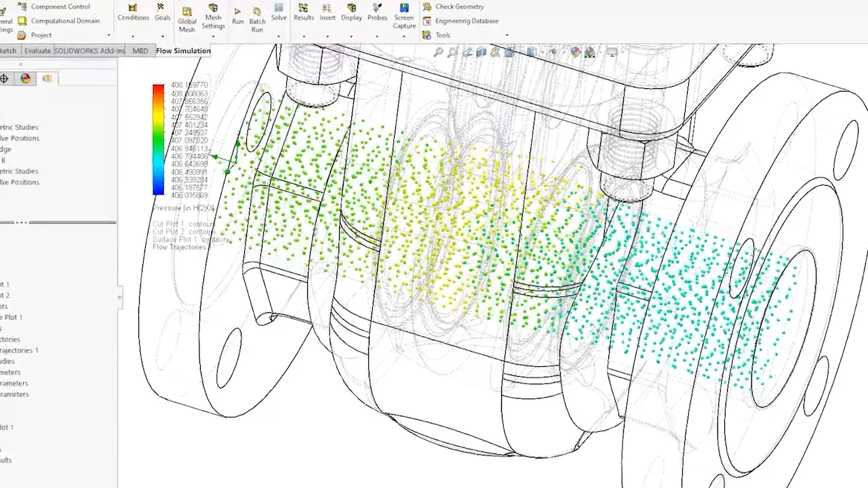Switch to the Evaluate tab
This screenshot has height=488, width=868.
coord(37,51)
